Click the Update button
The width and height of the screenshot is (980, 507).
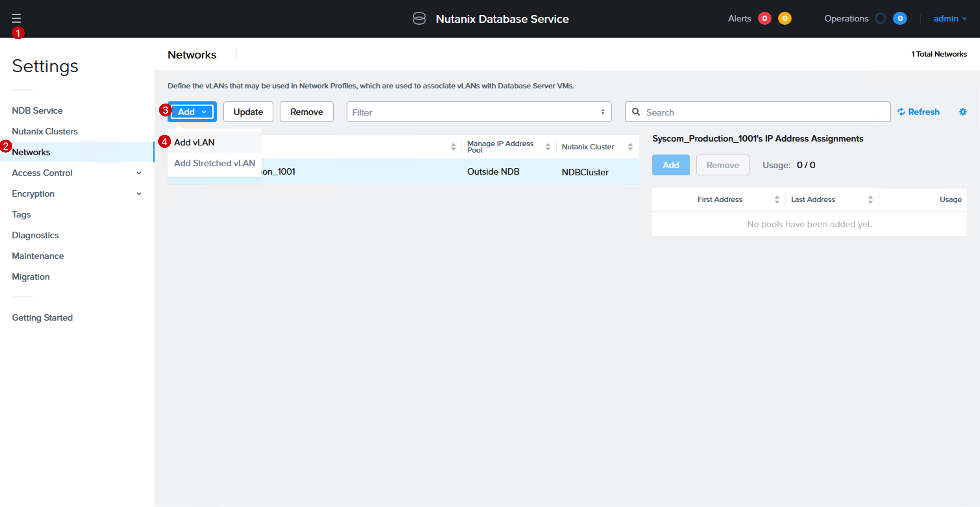point(248,112)
